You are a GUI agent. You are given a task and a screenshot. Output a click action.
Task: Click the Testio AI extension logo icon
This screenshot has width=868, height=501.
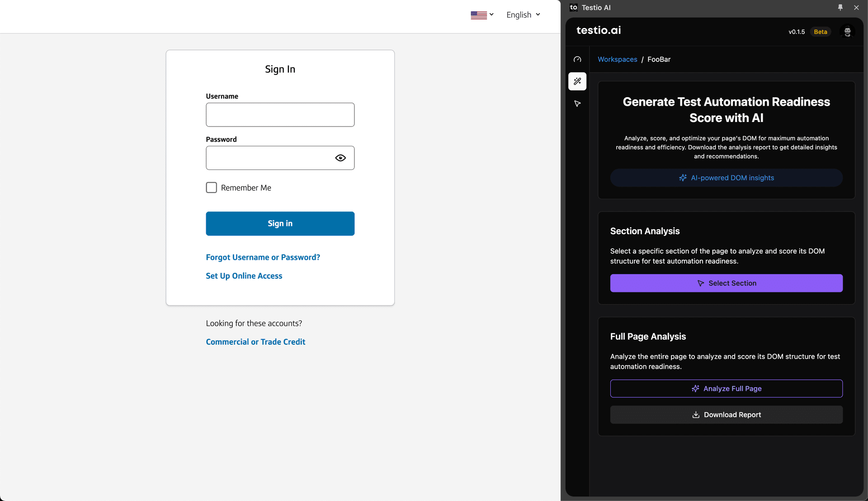tap(574, 7)
